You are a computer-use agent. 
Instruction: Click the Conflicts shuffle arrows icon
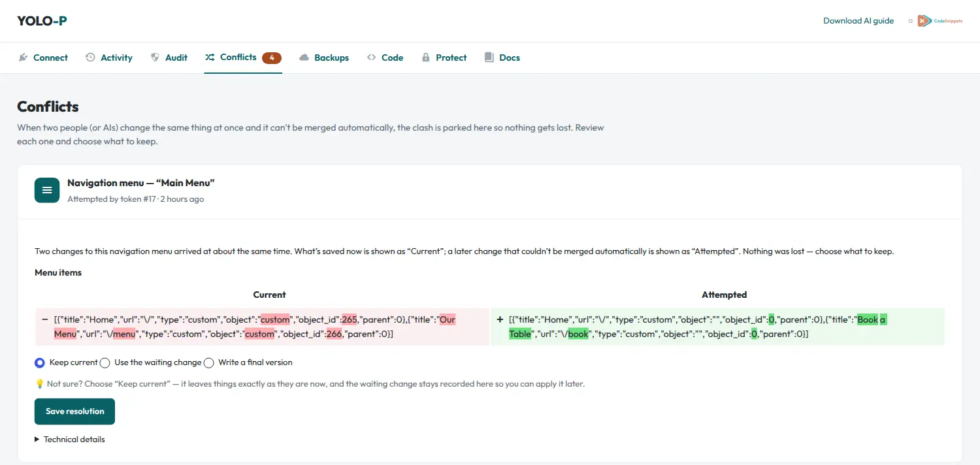[210, 57]
